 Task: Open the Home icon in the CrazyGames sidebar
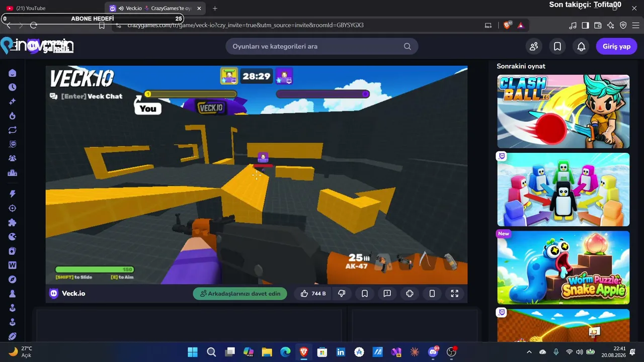(x=13, y=73)
